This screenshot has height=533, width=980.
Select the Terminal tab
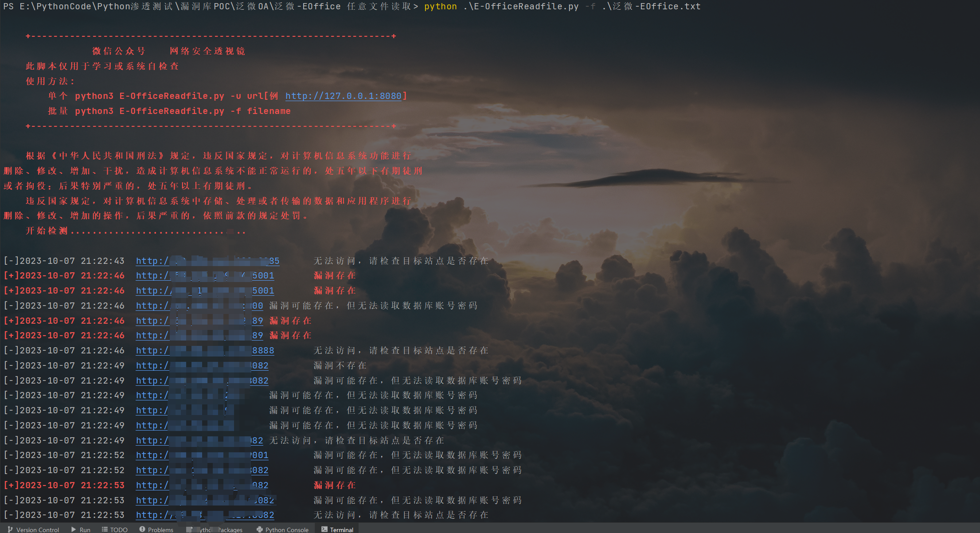[337, 529]
